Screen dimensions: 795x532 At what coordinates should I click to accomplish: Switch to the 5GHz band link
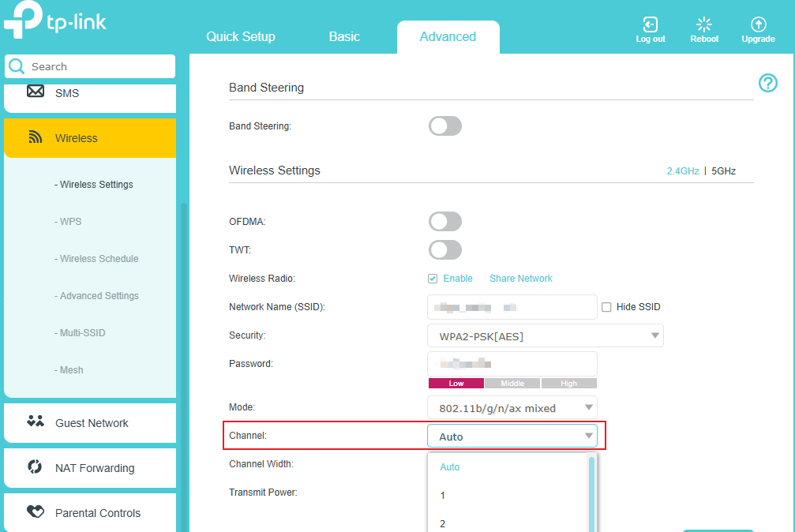724,170
